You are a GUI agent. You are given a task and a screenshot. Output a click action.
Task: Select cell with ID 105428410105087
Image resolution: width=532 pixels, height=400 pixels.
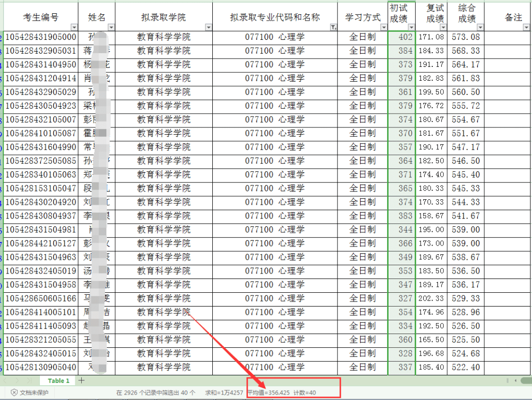point(41,133)
